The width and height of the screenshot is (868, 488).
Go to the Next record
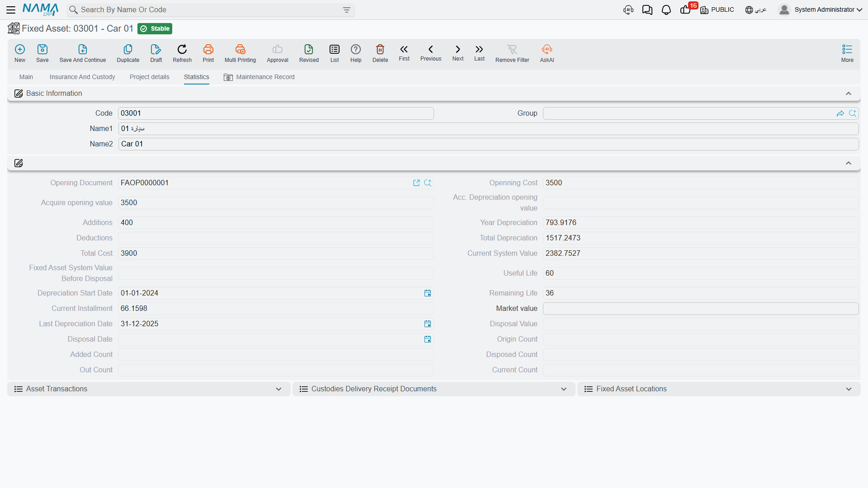pyautogui.click(x=458, y=52)
